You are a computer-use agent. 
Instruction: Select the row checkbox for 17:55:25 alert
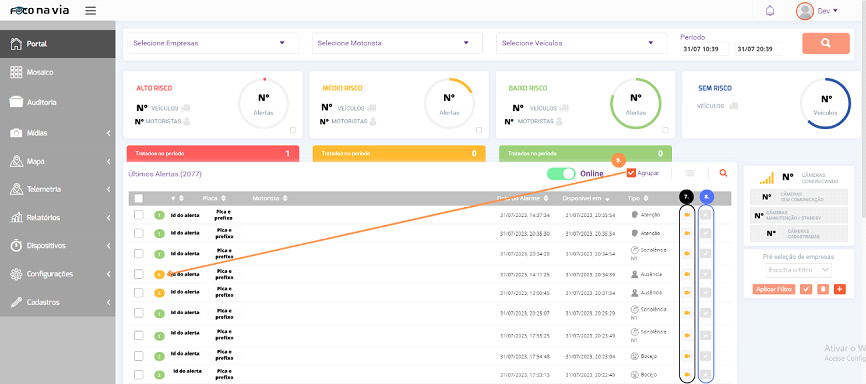pyautogui.click(x=139, y=335)
